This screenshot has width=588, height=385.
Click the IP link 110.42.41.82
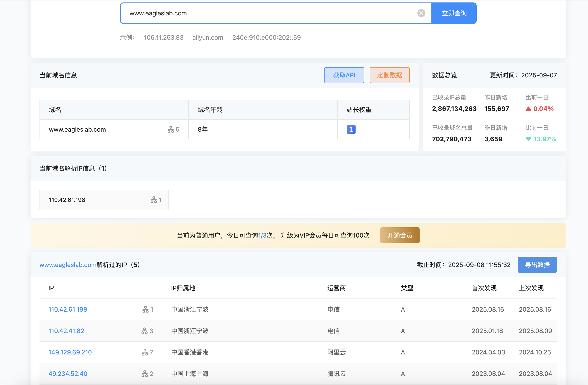[66, 331]
